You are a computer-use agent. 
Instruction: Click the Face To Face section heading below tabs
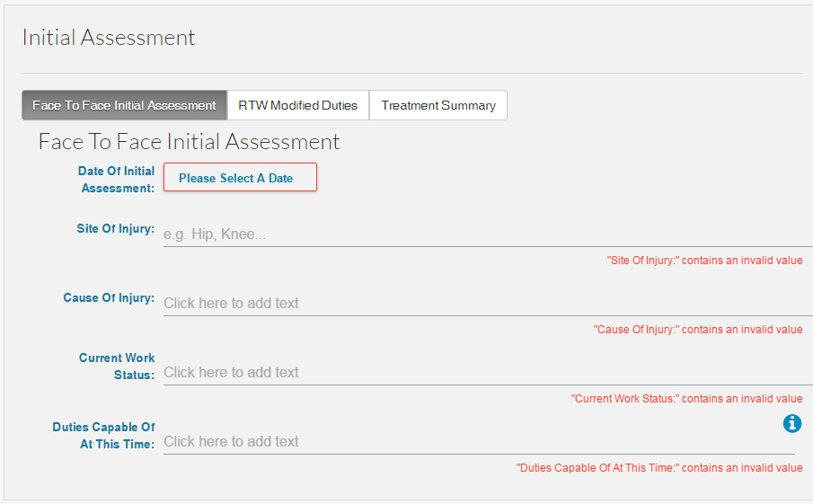pos(189,142)
